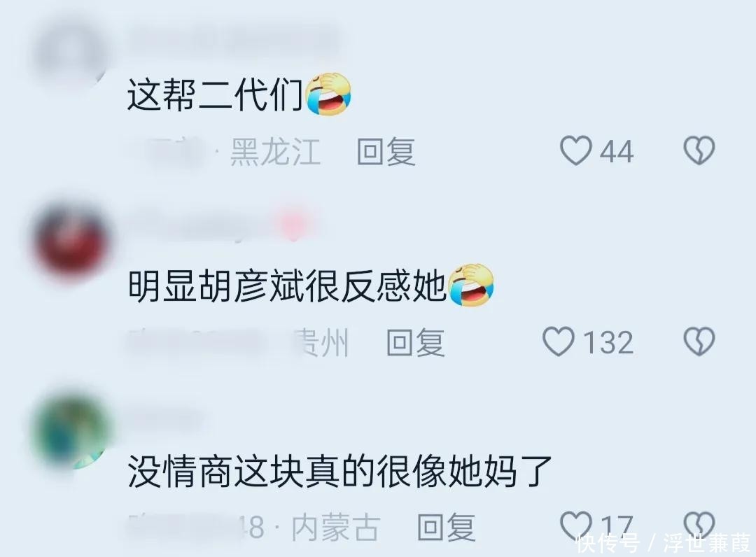
Task: Reply to the comment from 黑龙江
Action: [x=386, y=152]
